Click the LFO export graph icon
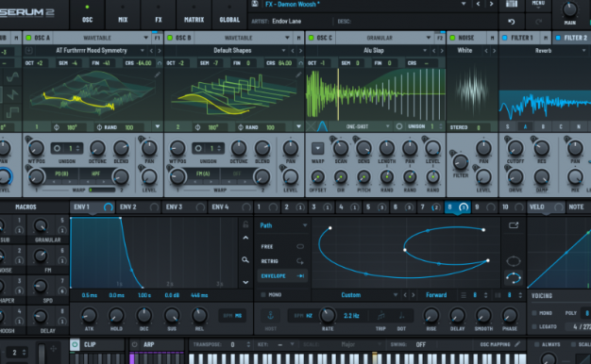The height and width of the screenshot is (364, 591). click(514, 225)
